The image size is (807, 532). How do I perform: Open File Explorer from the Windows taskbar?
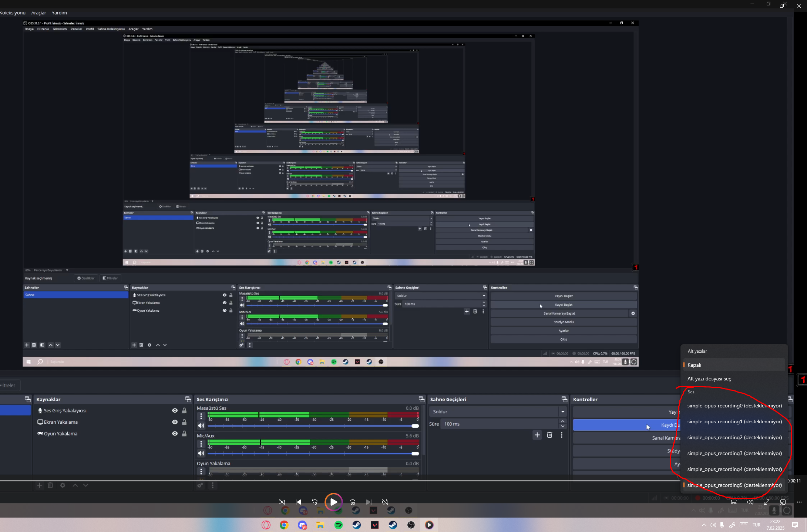click(x=320, y=525)
